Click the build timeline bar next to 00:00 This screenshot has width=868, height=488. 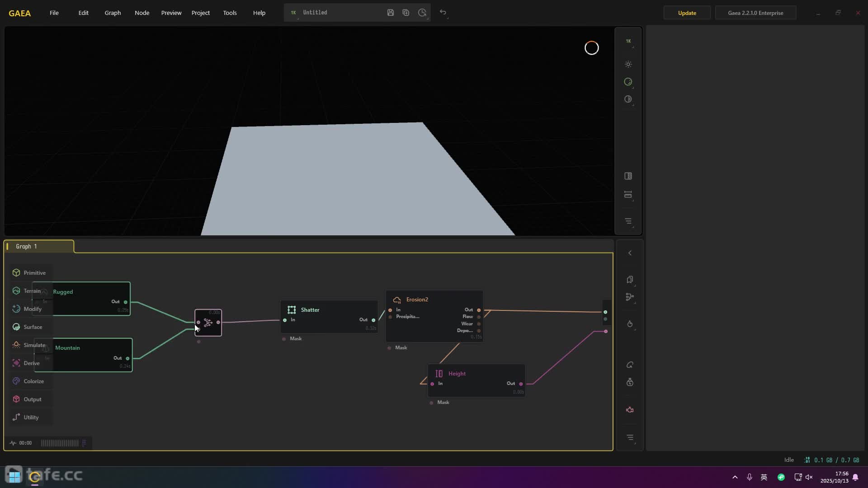60,443
